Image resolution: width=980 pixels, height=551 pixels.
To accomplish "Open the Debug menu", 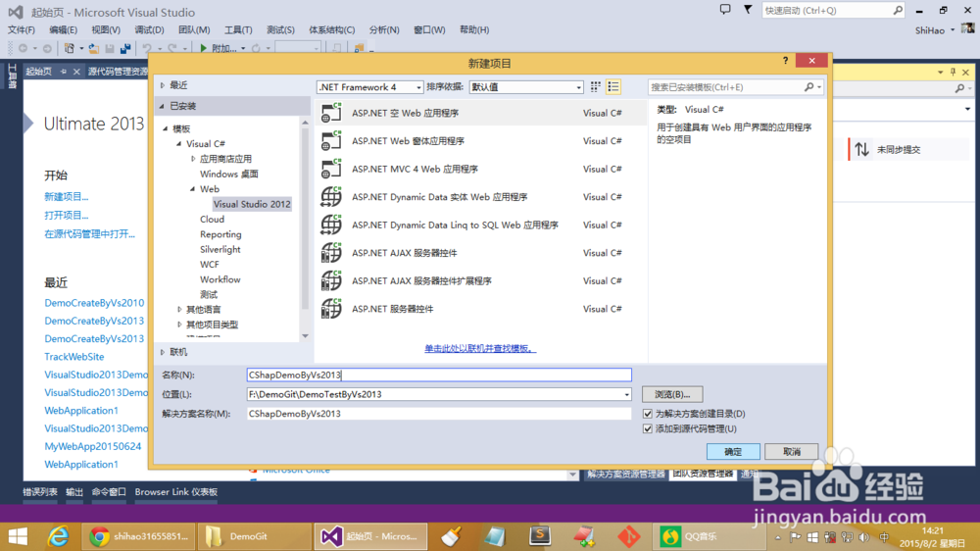I will coord(149,29).
